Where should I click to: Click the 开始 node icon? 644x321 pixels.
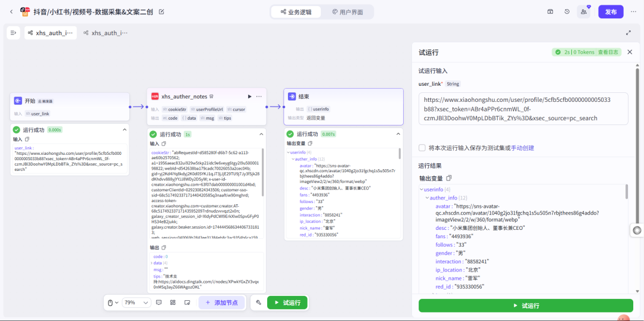(18, 101)
